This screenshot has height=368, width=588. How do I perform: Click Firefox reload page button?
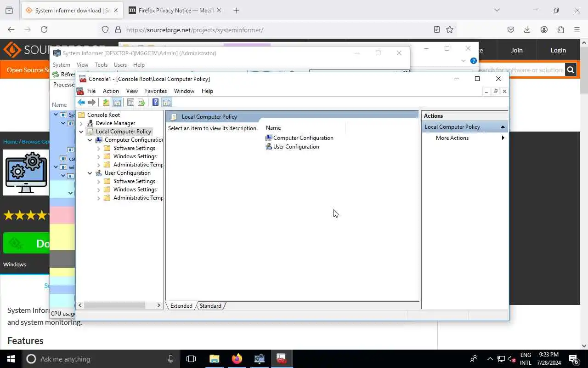44,29
